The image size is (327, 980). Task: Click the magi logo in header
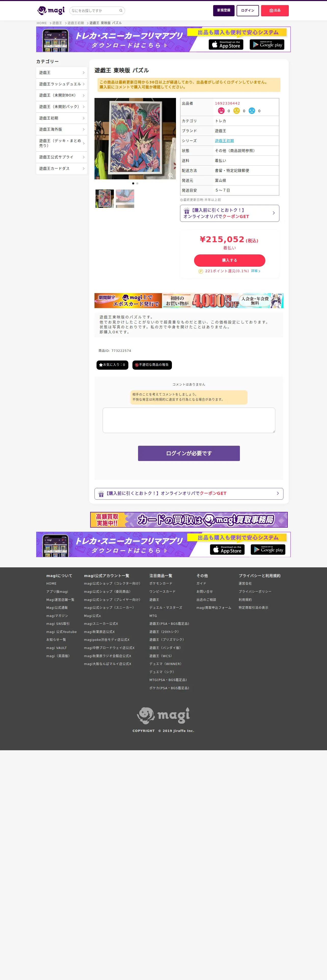pos(51,10)
